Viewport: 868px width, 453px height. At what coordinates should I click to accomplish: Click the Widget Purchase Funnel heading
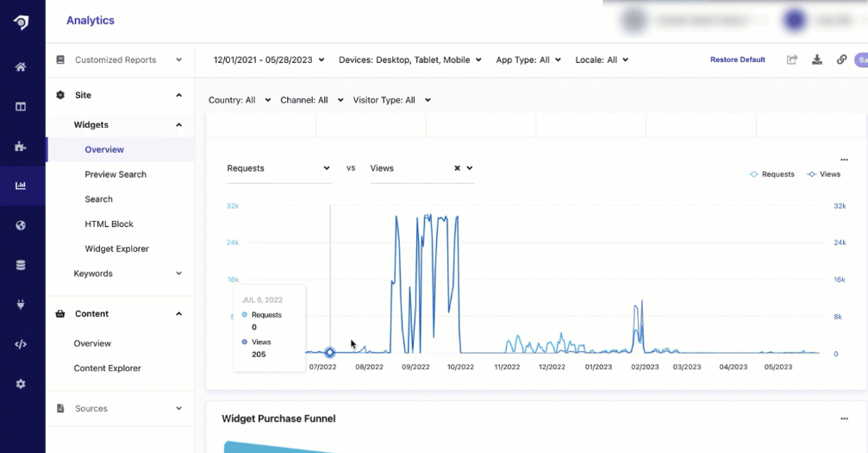[278, 418]
